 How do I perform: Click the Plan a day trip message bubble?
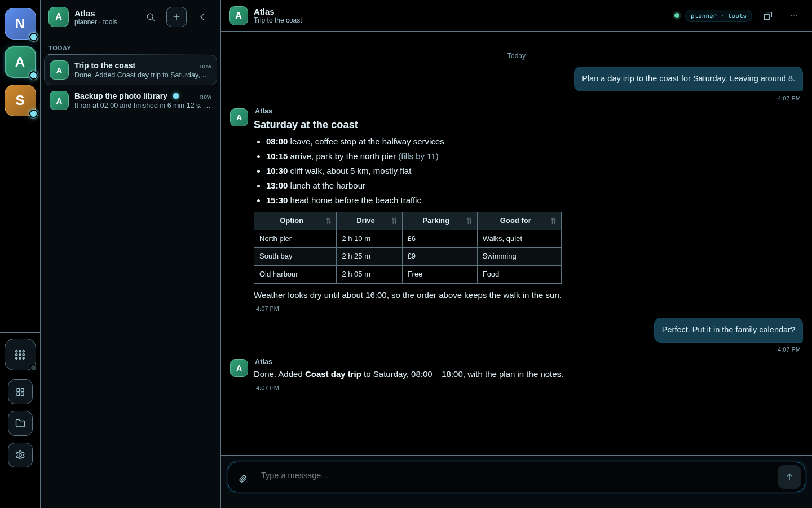pos(689,79)
